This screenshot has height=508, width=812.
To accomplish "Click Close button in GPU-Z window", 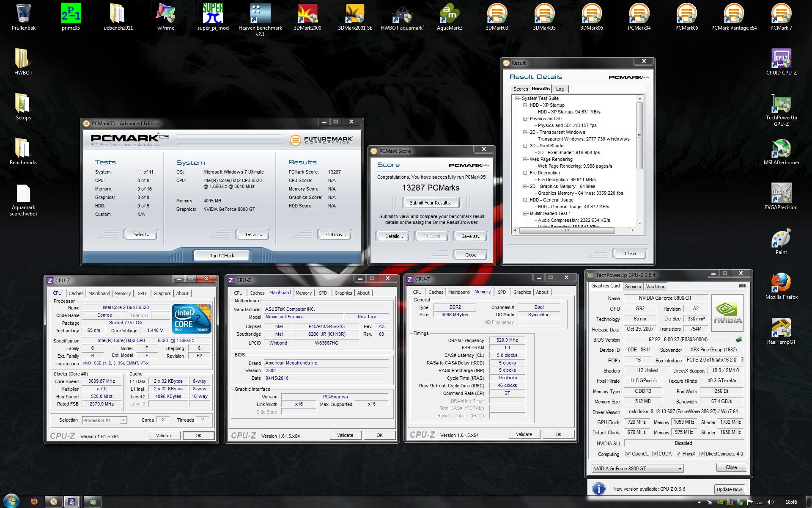I will pyautogui.click(x=731, y=467).
